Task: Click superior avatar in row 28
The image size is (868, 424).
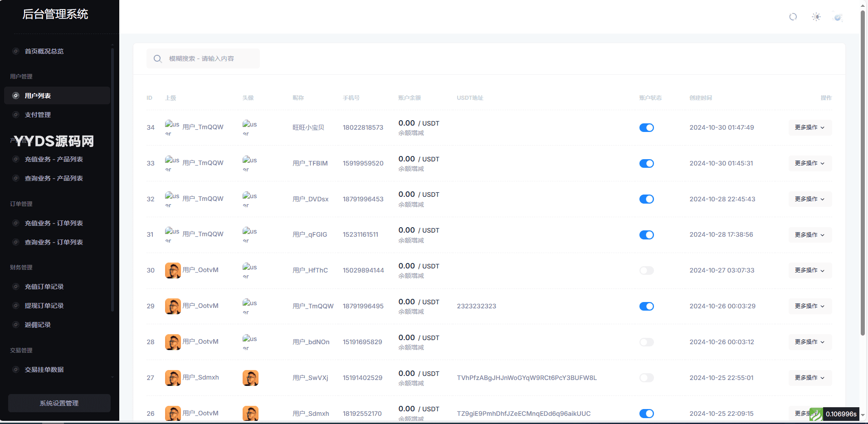Action: pos(173,342)
